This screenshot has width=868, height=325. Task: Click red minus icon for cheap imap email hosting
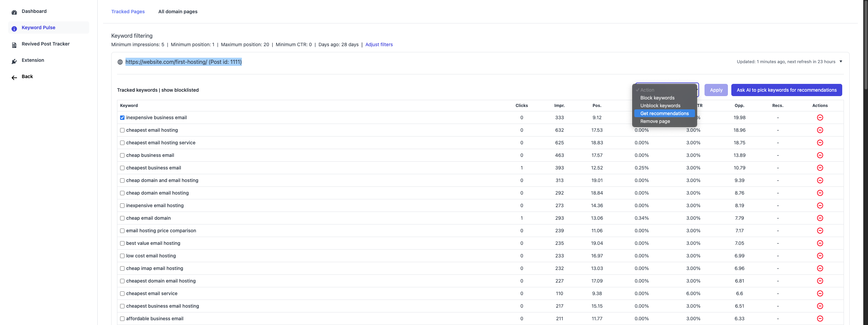point(820,268)
